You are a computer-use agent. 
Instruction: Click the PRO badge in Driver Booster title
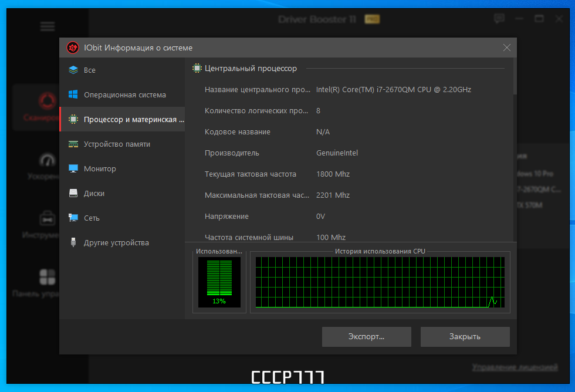(x=372, y=19)
